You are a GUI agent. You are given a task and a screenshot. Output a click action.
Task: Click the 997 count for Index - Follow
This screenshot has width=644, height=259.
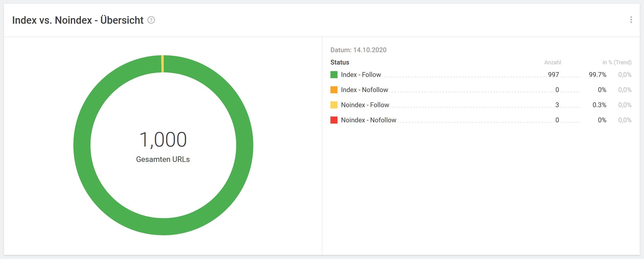553,75
